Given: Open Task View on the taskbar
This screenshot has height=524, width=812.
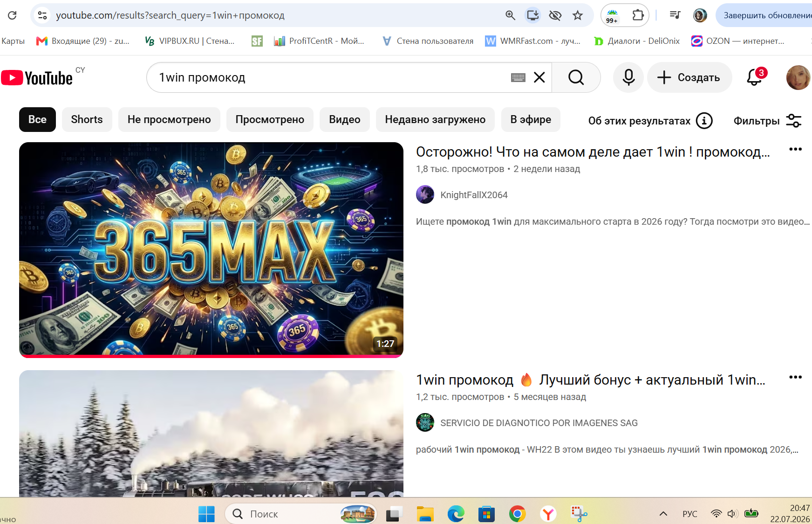Looking at the screenshot, I should [x=394, y=514].
